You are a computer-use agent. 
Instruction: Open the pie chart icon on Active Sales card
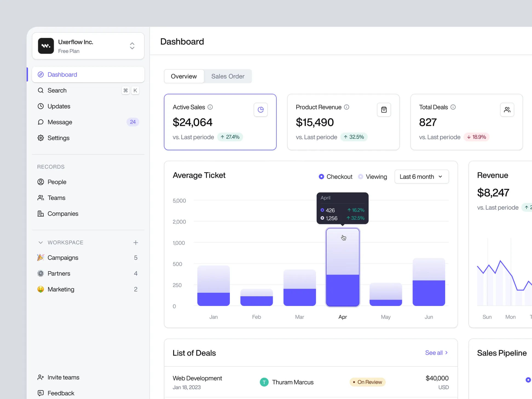coord(261,109)
